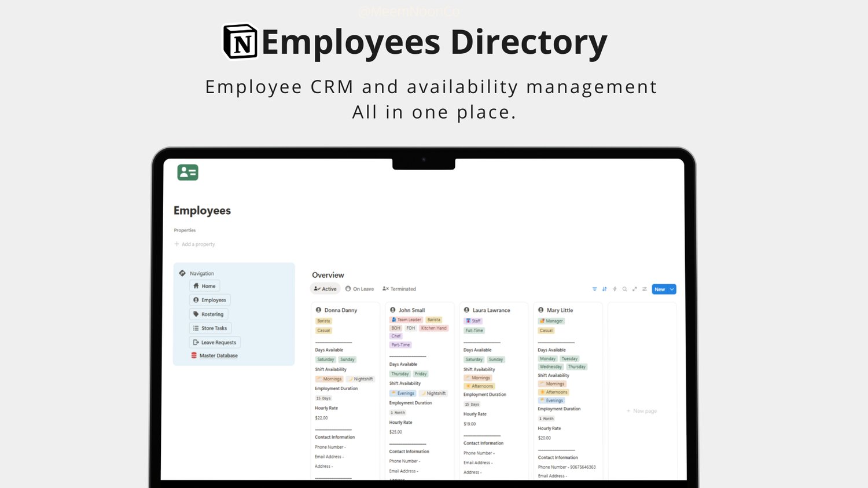Click the green Employees page icon
The height and width of the screenshot is (488, 868).
tap(187, 173)
